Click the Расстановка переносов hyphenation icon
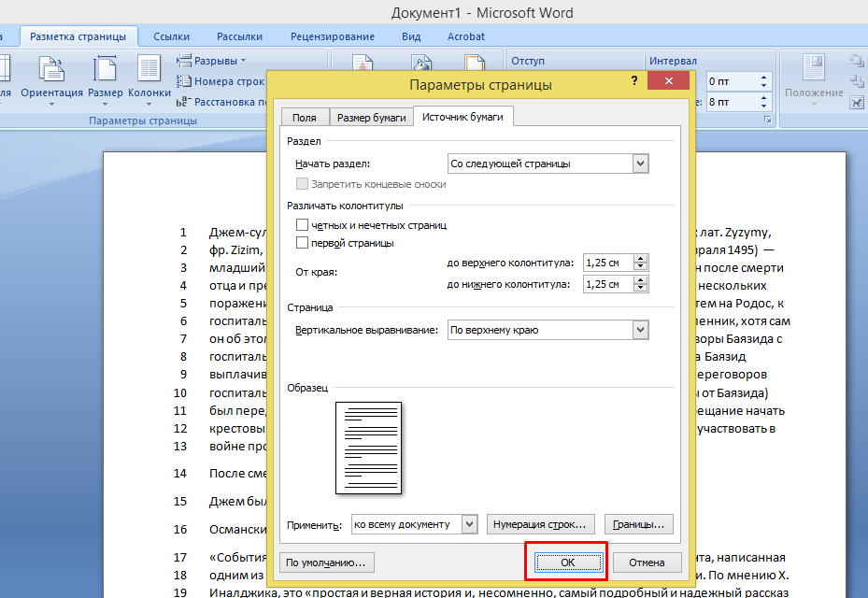Image resolution: width=868 pixels, height=598 pixels. point(183,102)
